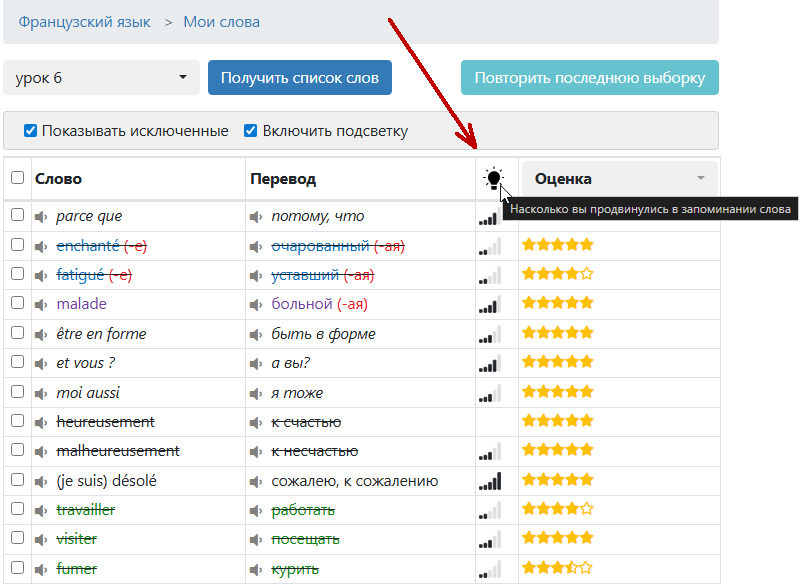Click progress bars for '(je suis) désolé'
This screenshot has width=804, height=584.
click(490, 481)
